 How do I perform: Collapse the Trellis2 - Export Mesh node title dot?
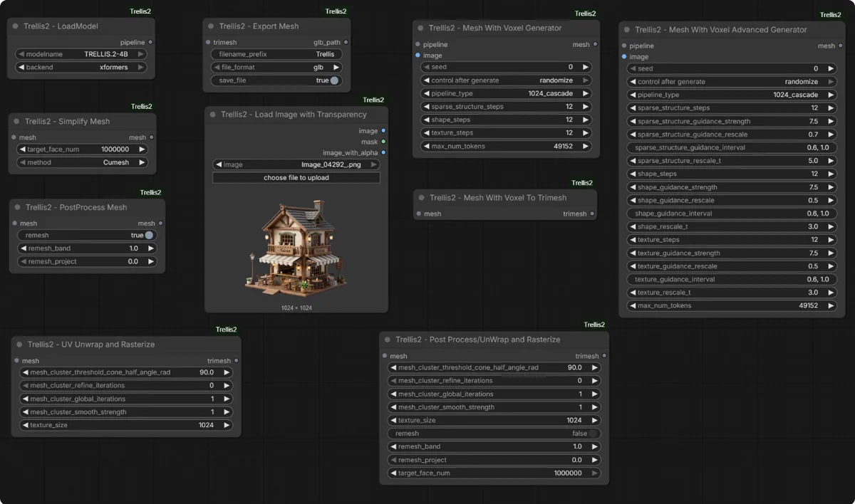[211, 26]
